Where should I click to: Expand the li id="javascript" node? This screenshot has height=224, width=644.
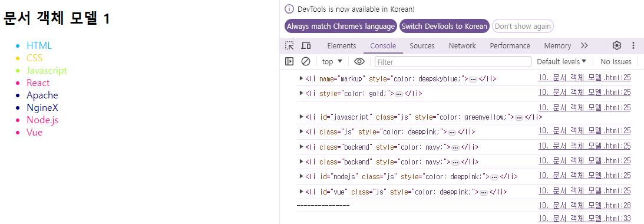[x=302, y=117]
